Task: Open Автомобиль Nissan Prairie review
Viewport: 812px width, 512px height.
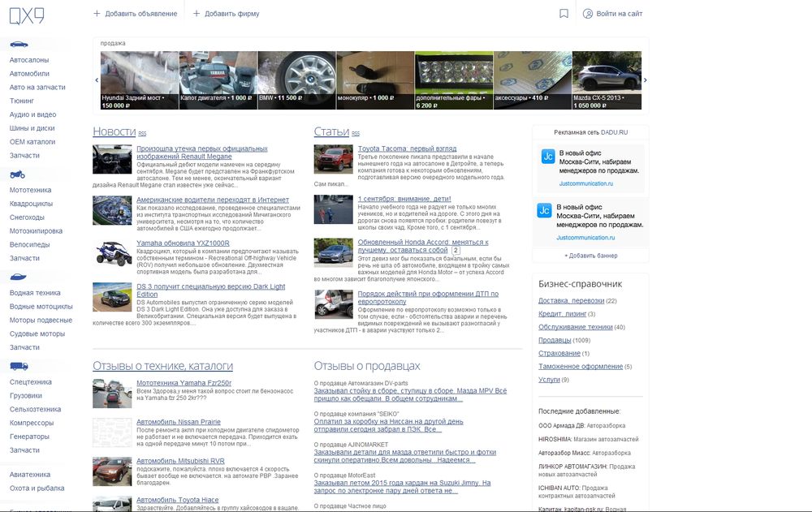Action: [179, 422]
